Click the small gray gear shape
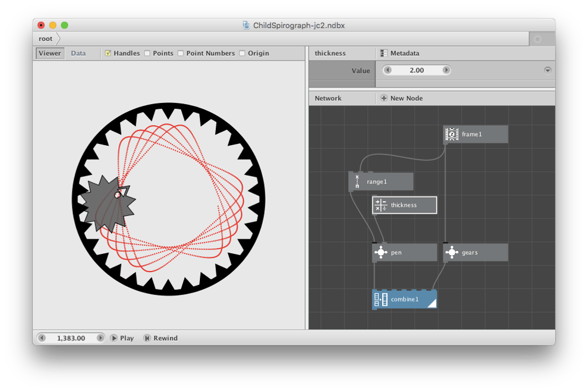 (x=108, y=205)
